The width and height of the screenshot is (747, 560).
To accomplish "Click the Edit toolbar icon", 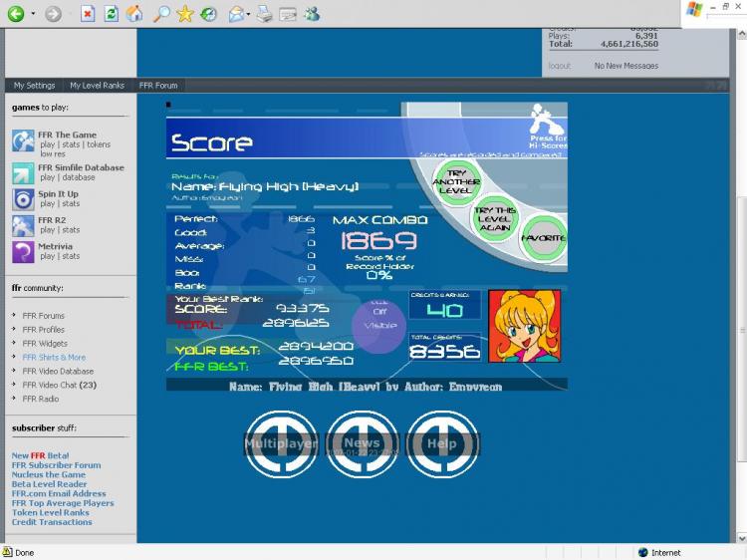I will (288, 14).
